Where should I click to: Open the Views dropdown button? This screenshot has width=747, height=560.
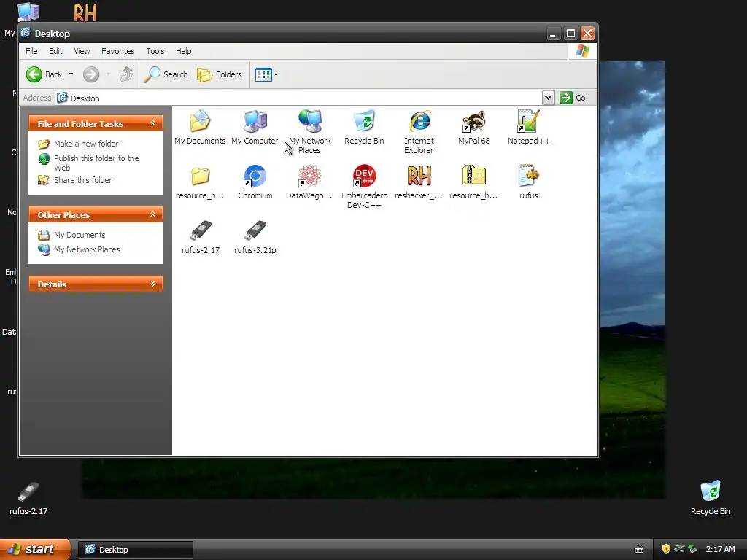point(266,74)
